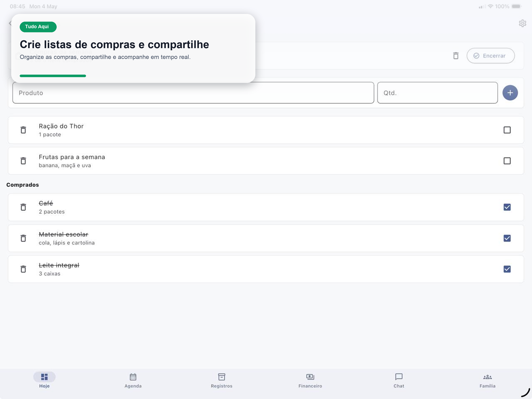Focus the Qtd. input field
532x399 pixels.
tap(437, 93)
